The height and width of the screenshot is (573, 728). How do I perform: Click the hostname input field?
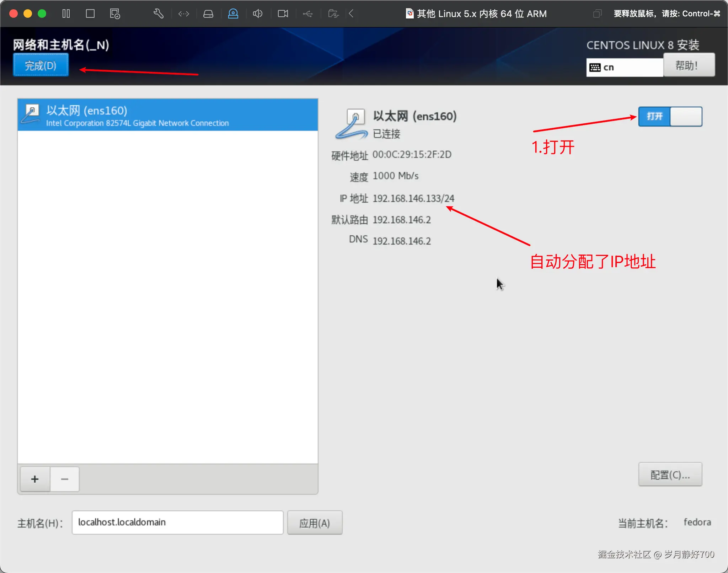[x=177, y=523]
